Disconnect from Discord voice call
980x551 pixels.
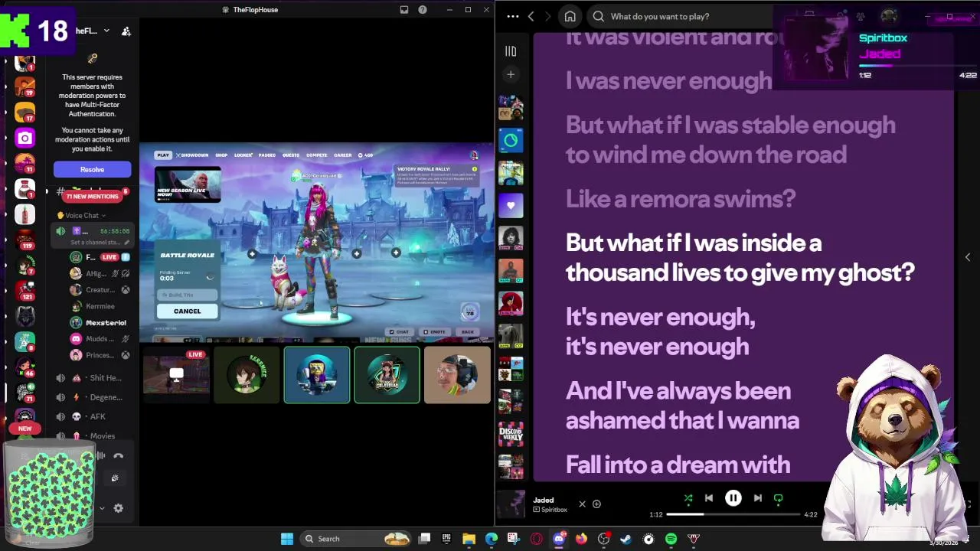click(x=118, y=455)
